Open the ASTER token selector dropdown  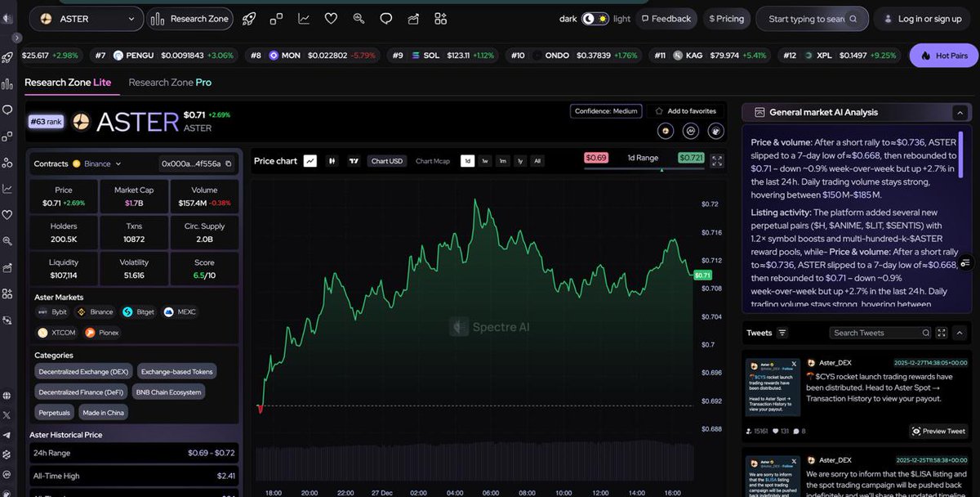[x=87, y=18]
